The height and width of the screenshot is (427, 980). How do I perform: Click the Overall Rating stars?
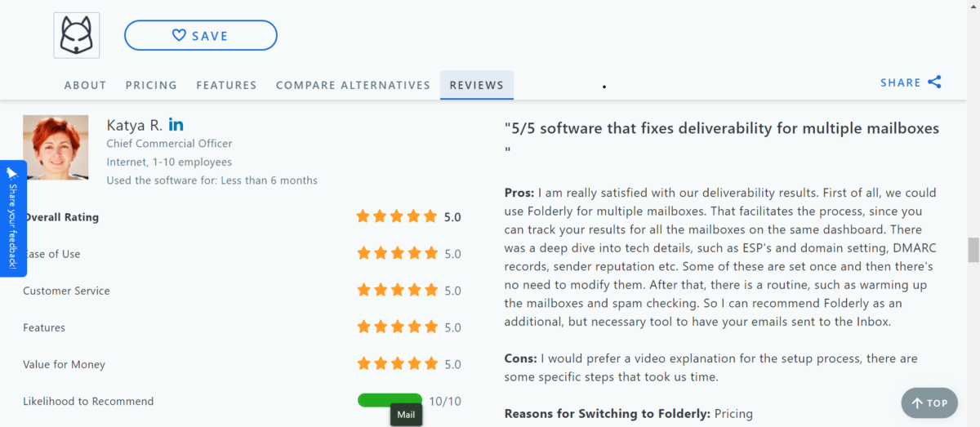397,217
